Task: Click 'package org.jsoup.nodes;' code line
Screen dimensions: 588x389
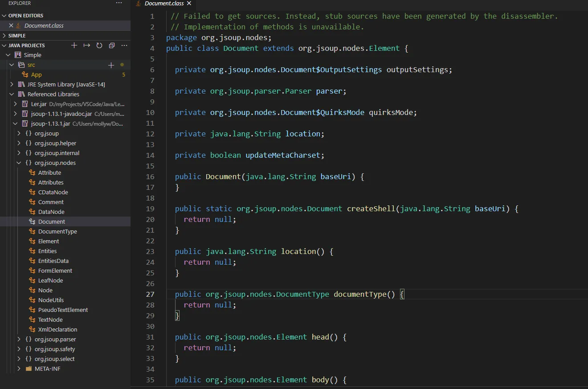Action: (219, 37)
